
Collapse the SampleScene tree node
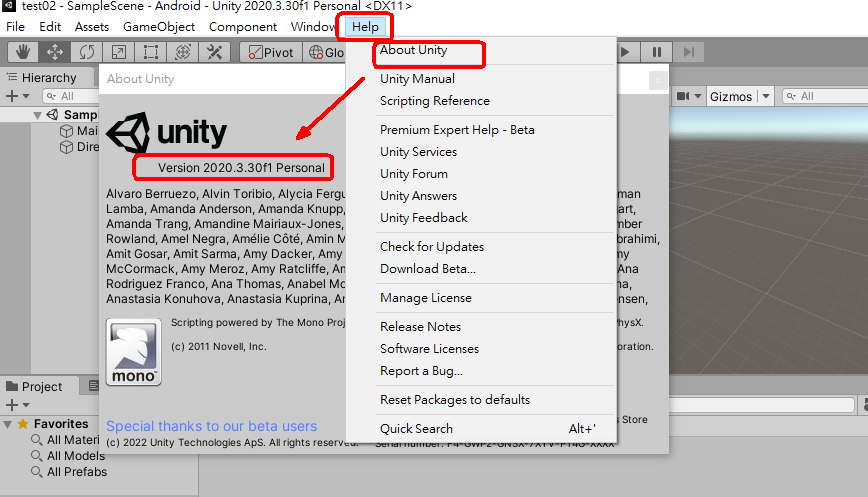[37, 115]
